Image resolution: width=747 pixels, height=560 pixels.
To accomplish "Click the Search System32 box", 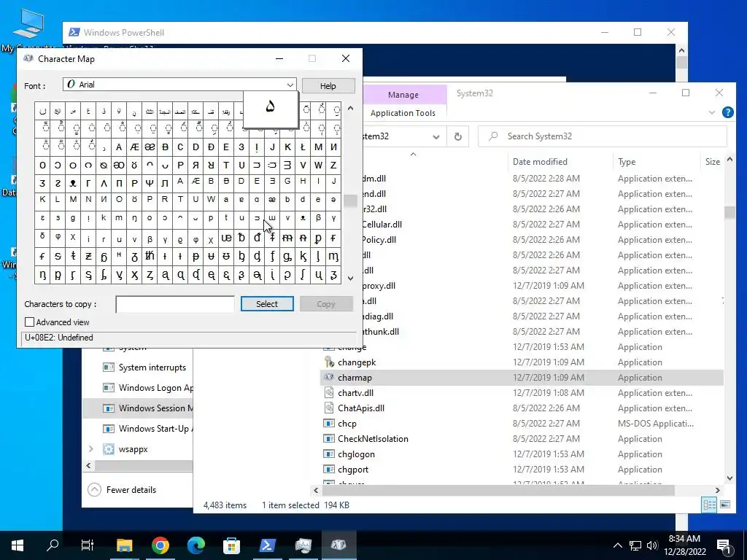I will click(x=603, y=136).
